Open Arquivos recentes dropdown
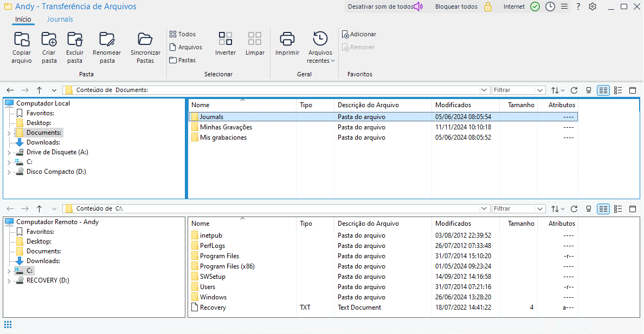644x334 pixels. click(x=320, y=40)
